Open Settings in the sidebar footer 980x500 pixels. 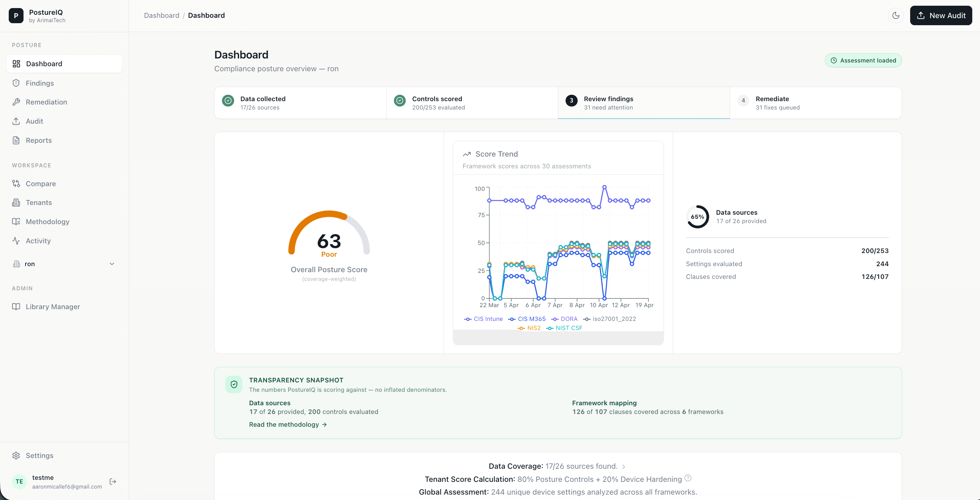point(64,456)
